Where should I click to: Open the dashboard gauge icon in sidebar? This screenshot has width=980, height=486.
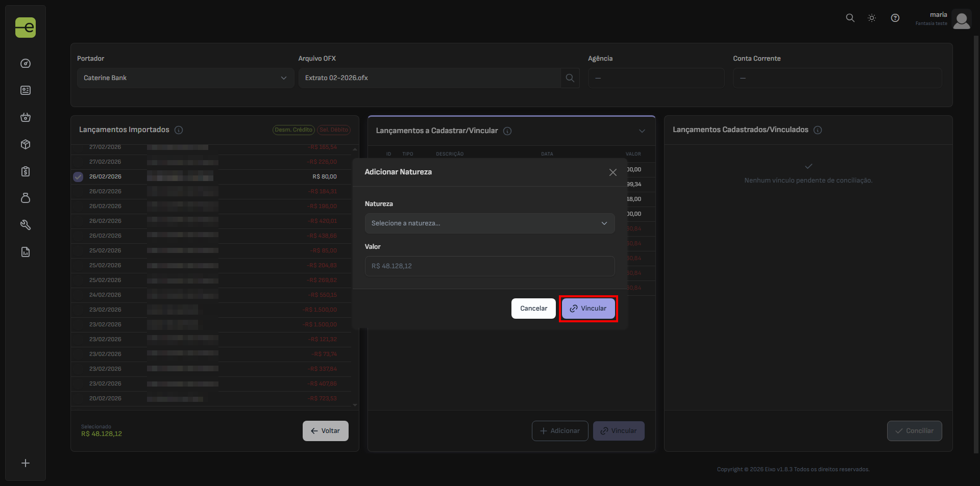(x=26, y=64)
